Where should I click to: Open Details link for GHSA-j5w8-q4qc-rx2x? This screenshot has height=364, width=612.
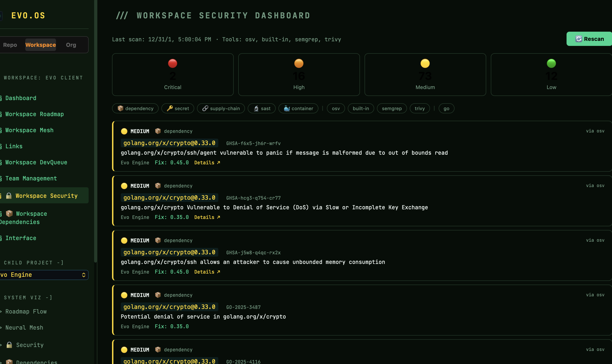pyautogui.click(x=207, y=272)
